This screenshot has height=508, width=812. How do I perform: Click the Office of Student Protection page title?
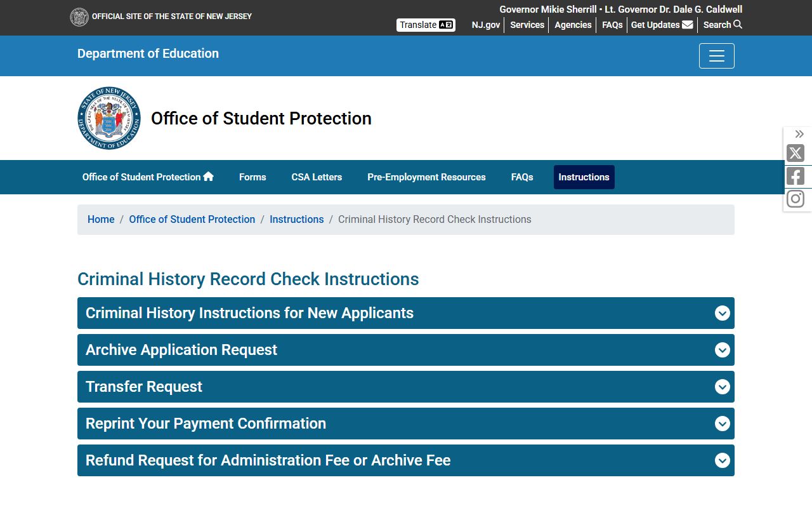coord(261,118)
